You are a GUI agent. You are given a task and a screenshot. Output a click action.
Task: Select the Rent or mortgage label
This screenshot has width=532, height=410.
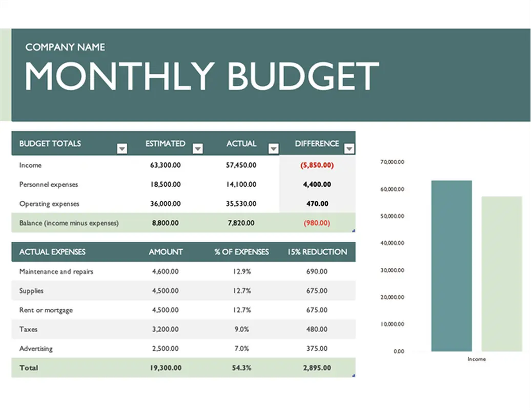tap(46, 310)
